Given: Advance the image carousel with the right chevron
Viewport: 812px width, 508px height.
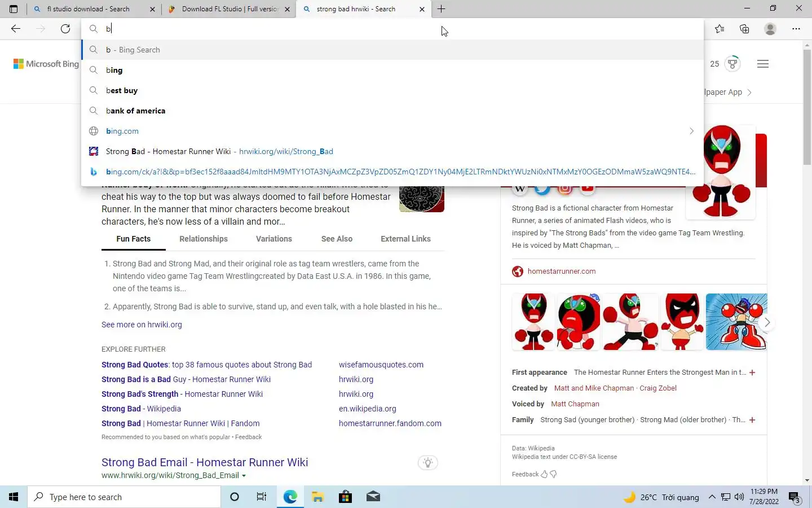Looking at the screenshot, I should click(767, 322).
